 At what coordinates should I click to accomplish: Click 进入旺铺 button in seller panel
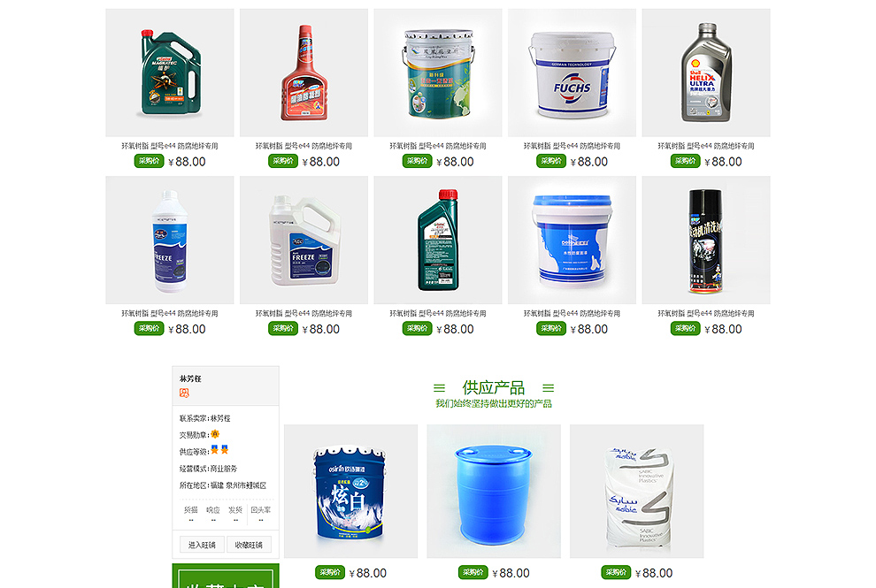coord(202,545)
